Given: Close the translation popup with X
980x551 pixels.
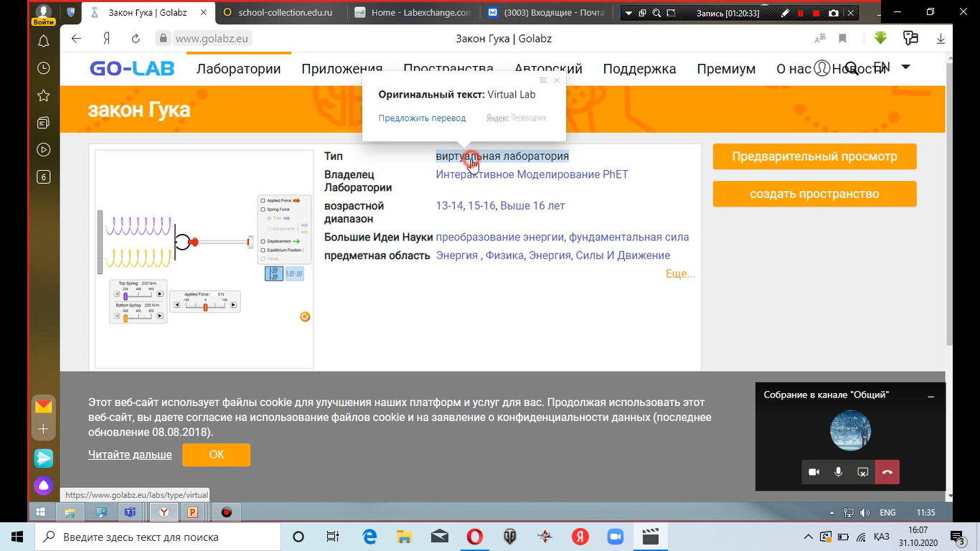Looking at the screenshot, I should click(557, 80).
